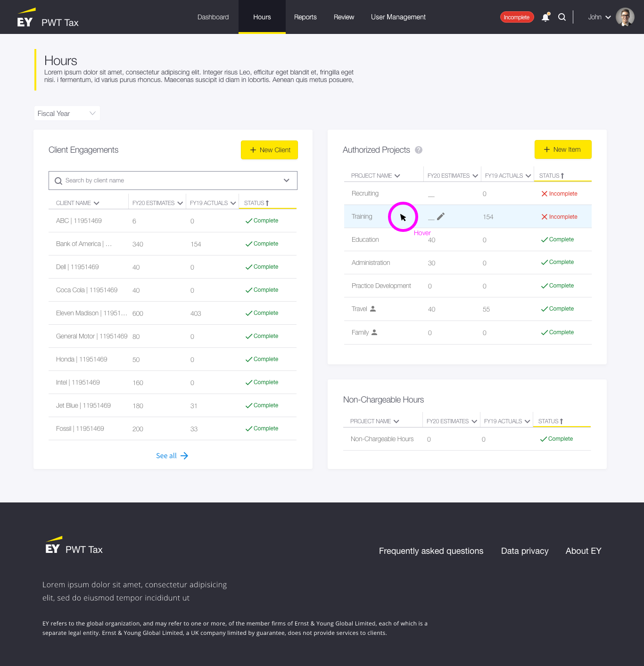Click the green check icon for Education project
Viewport: 644px width, 666px height.
tap(545, 240)
